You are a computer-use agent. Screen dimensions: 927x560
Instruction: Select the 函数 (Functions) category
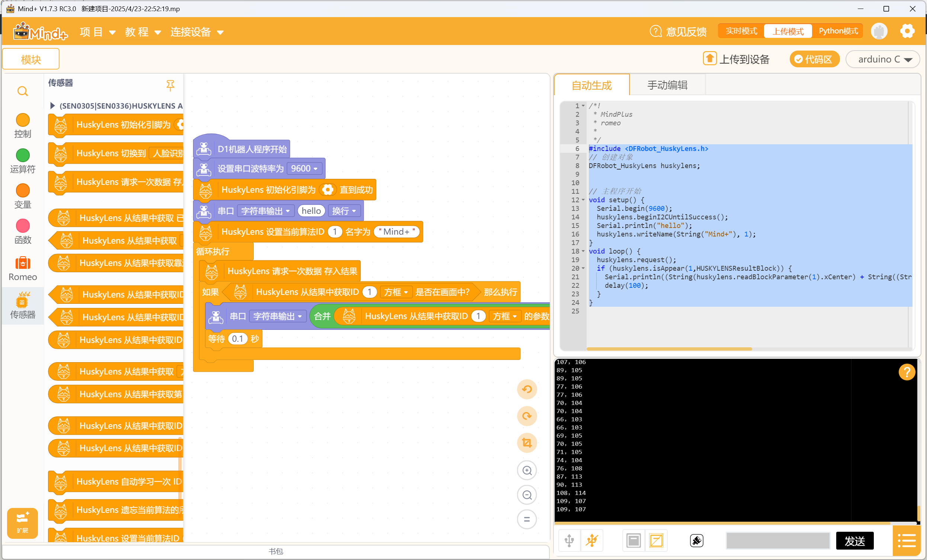tap(23, 232)
